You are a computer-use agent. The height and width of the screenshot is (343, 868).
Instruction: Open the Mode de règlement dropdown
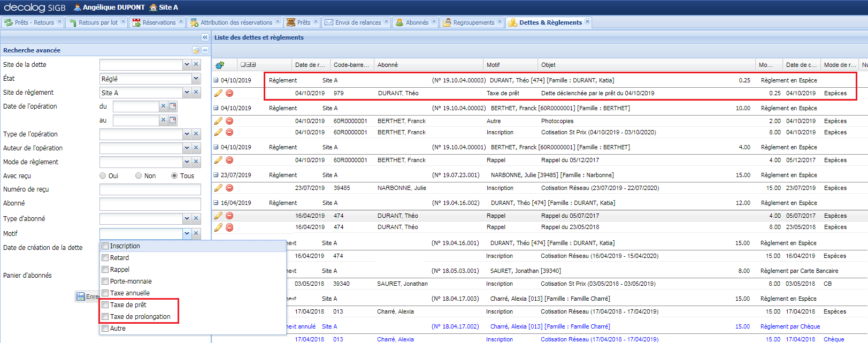[x=187, y=162]
